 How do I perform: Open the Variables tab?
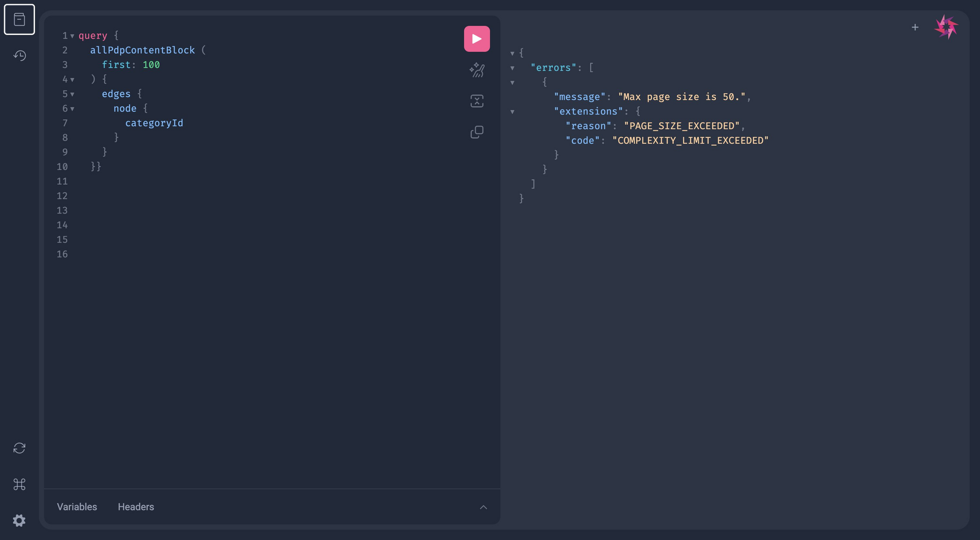pos(77,507)
